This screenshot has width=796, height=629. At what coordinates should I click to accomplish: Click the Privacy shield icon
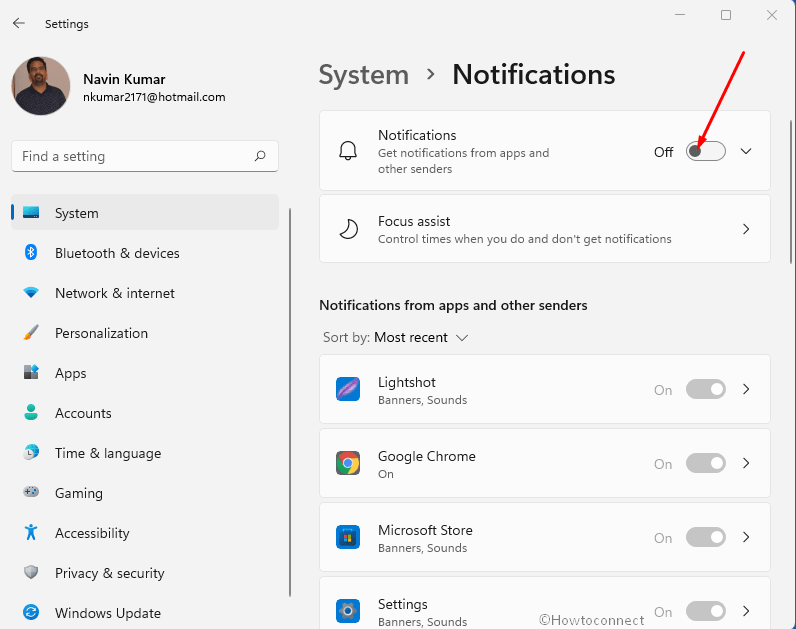point(31,572)
